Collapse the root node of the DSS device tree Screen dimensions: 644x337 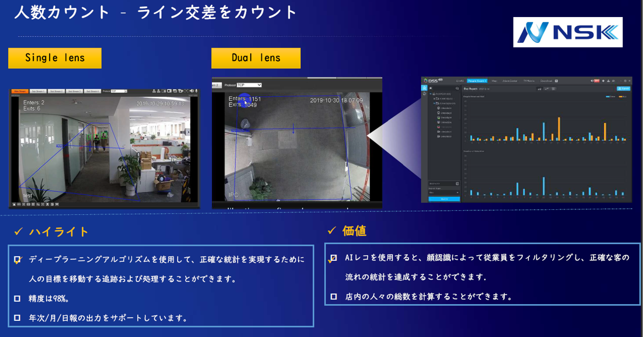(x=431, y=94)
